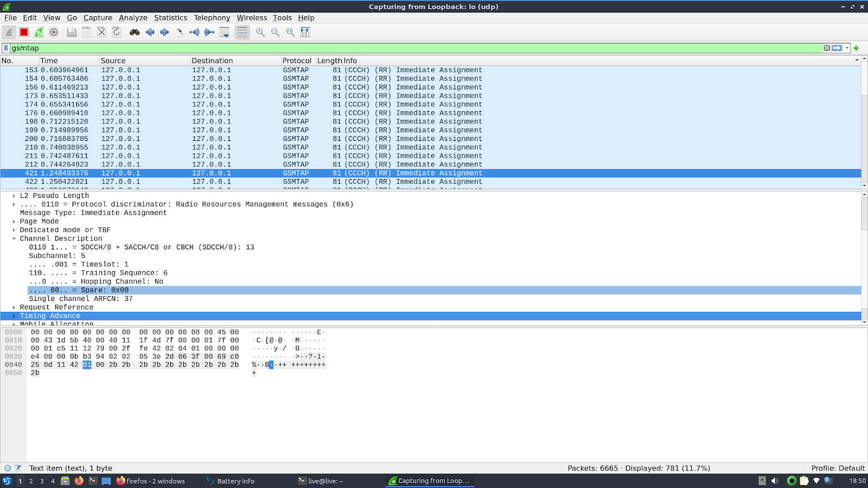The width and height of the screenshot is (868, 488).
Task: Select the Subchannel: 5 line
Action: tap(57, 256)
